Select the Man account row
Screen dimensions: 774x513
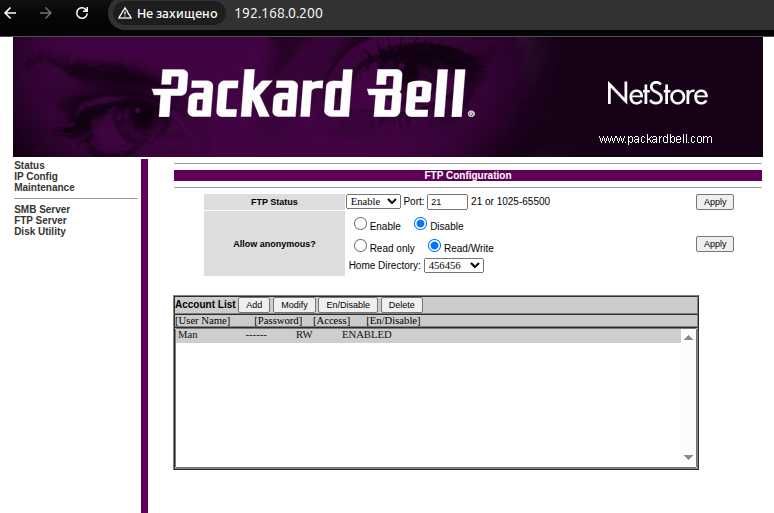click(x=428, y=335)
